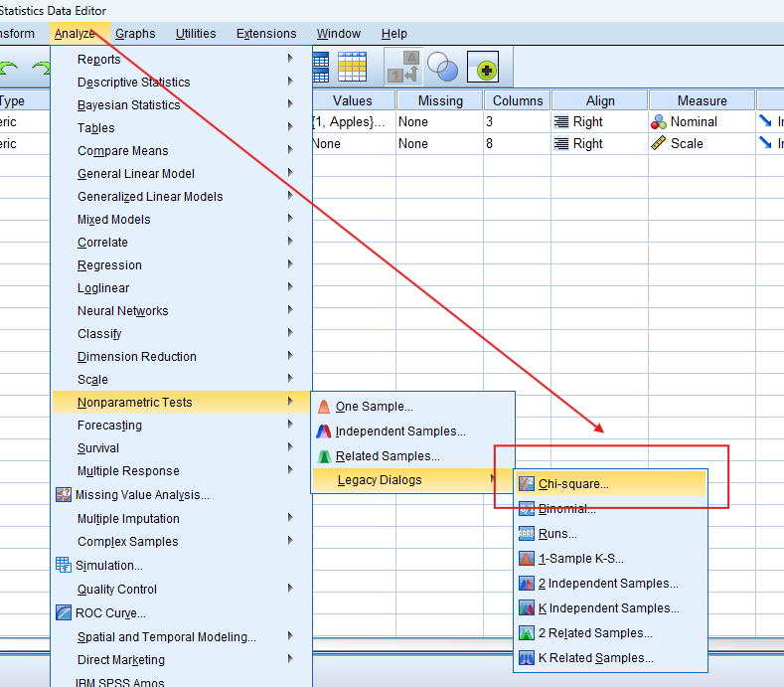Open the ROC Curve dialog

click(x=110, y=613)
